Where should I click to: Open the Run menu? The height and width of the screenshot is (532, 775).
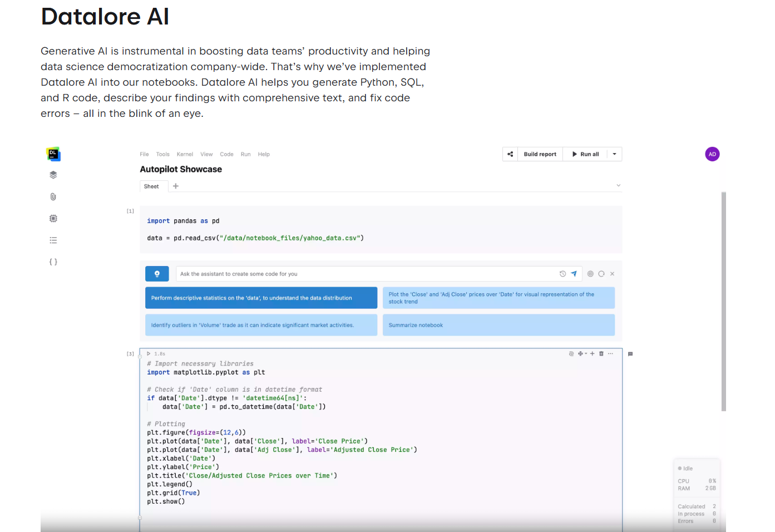pos(245,154)
